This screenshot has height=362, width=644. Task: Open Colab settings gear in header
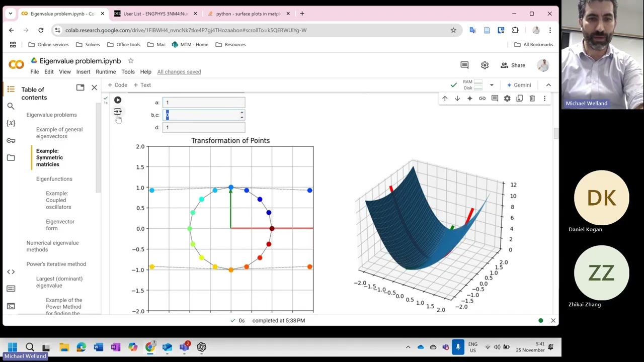[x=485, y=65]
